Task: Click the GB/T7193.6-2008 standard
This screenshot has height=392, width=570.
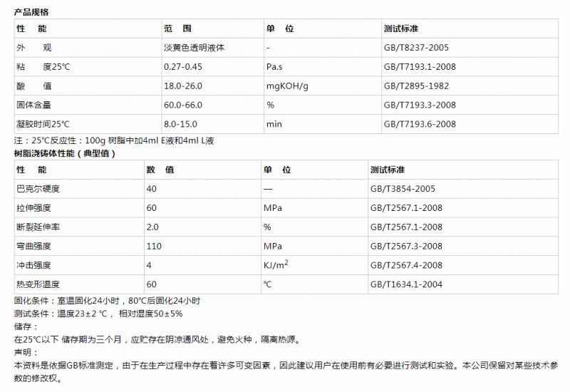Action: click(420, 124)
